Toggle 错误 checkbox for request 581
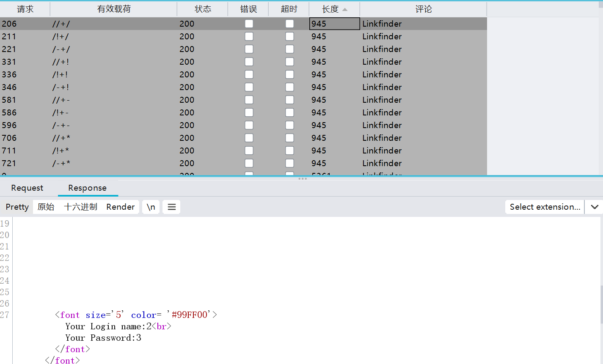 (249, 100)
